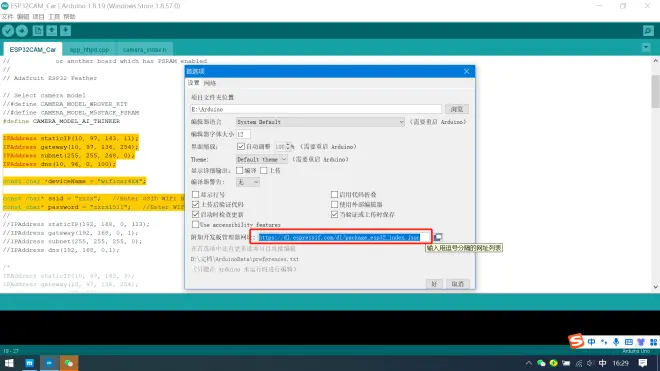Image resolution: width=660 pixels, height=371 pixels.
Task: Click the WeChat taskbar app icon
Action: point(69,363)
